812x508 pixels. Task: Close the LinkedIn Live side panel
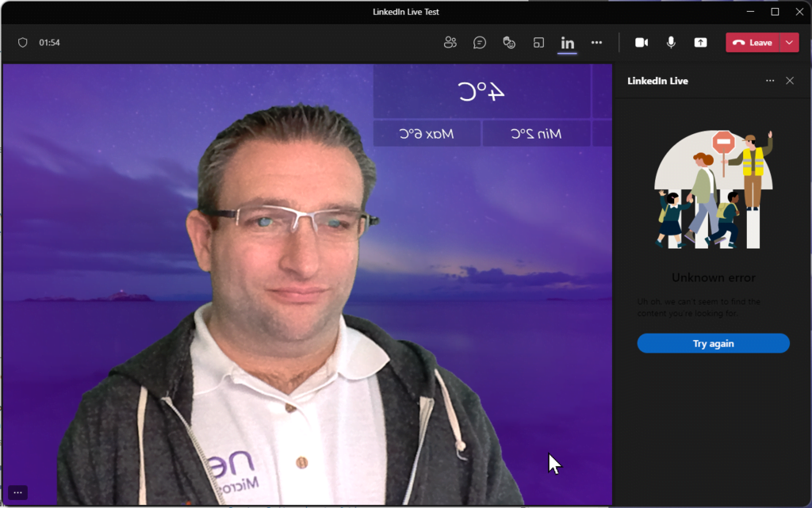(x=790, y=81)
